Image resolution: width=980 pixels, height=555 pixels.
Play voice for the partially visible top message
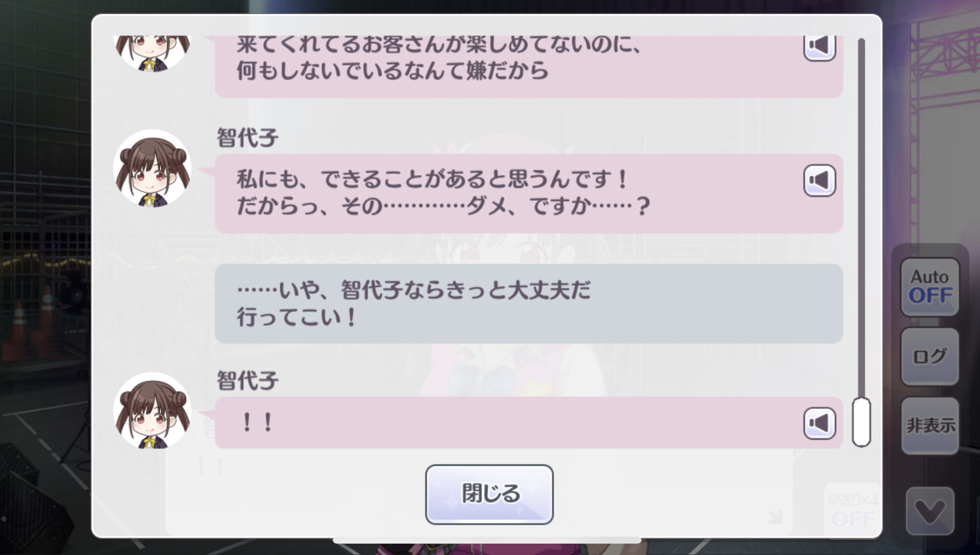click(x=819, y=48)
